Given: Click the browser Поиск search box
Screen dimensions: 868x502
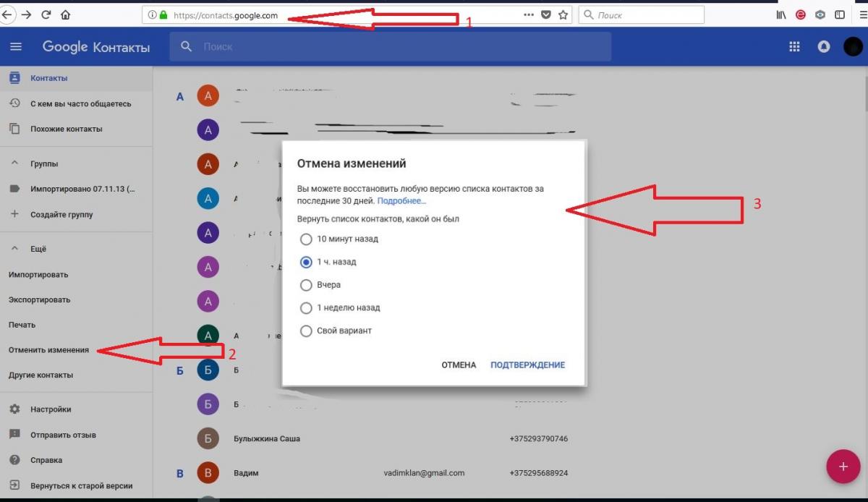Looking at the screenshot, I should pyautogui.click(x=642, y=14).
